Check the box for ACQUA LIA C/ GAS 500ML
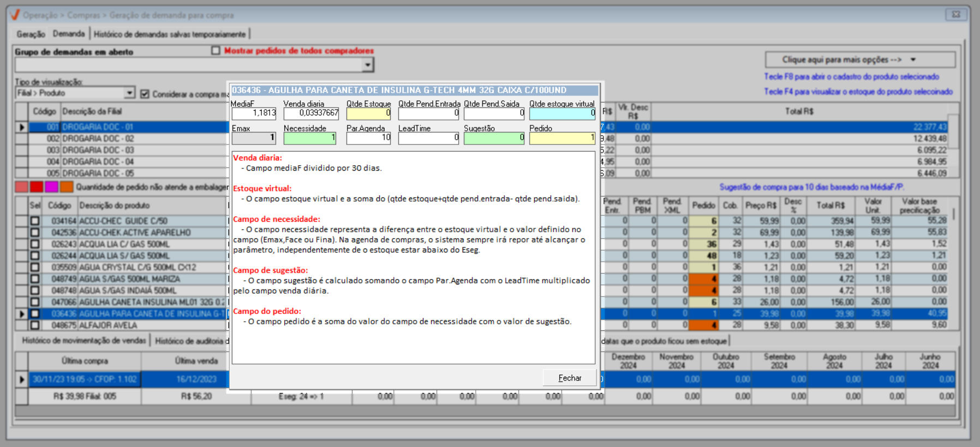Screen dimensions: 980x447 [35, 244]
